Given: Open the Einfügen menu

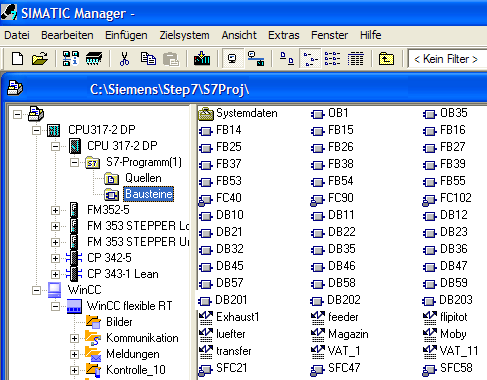Looking at the screenshot, I should click(126, 35).
